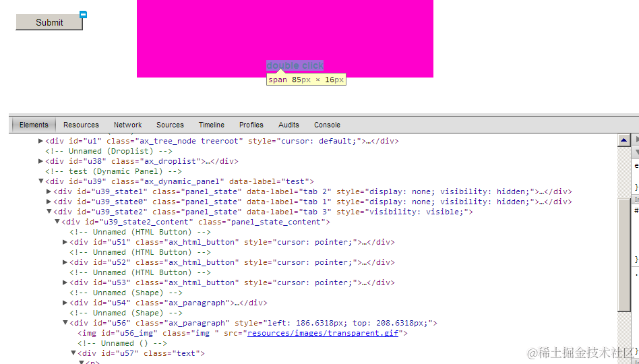This screenshot has height=364, width=639.
Task: Open the Network tab
Action: point(127,125)
